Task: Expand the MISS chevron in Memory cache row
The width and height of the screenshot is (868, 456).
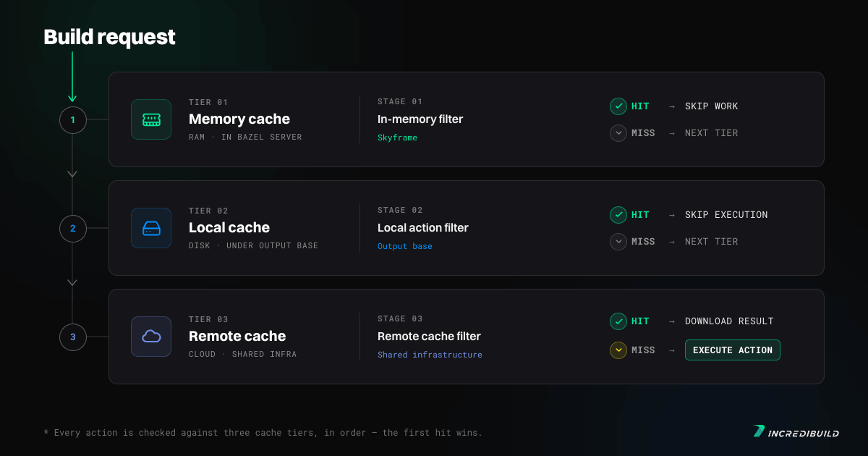Action: point(618,133)
